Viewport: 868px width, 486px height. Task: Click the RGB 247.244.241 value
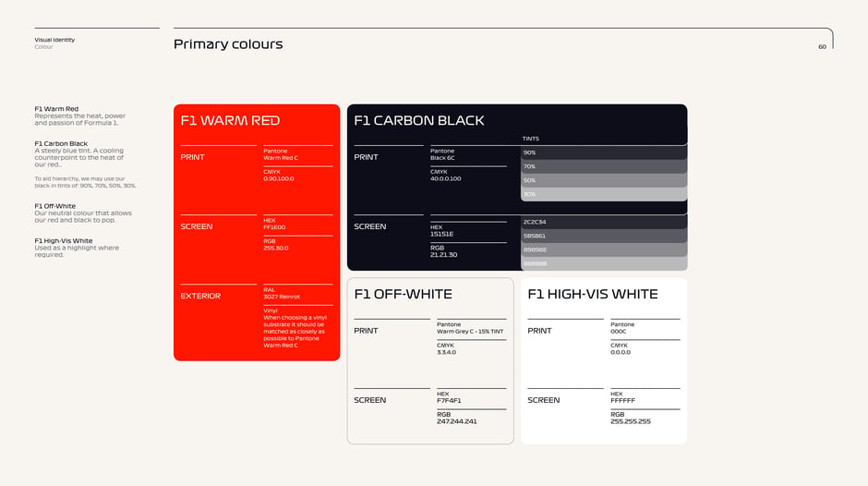pyautogui.click(x=457, y=418)
